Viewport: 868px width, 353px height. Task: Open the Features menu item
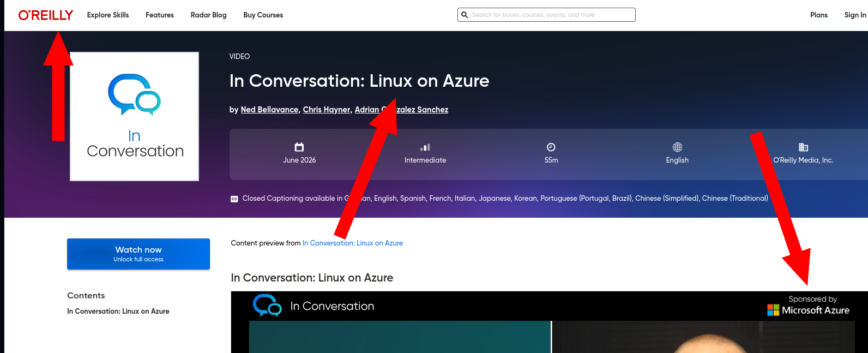(160, 15)
